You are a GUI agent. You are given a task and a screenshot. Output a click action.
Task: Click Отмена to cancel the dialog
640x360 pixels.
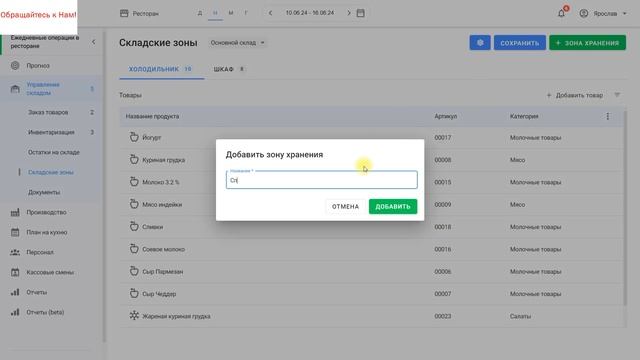(x=345, y=207)
